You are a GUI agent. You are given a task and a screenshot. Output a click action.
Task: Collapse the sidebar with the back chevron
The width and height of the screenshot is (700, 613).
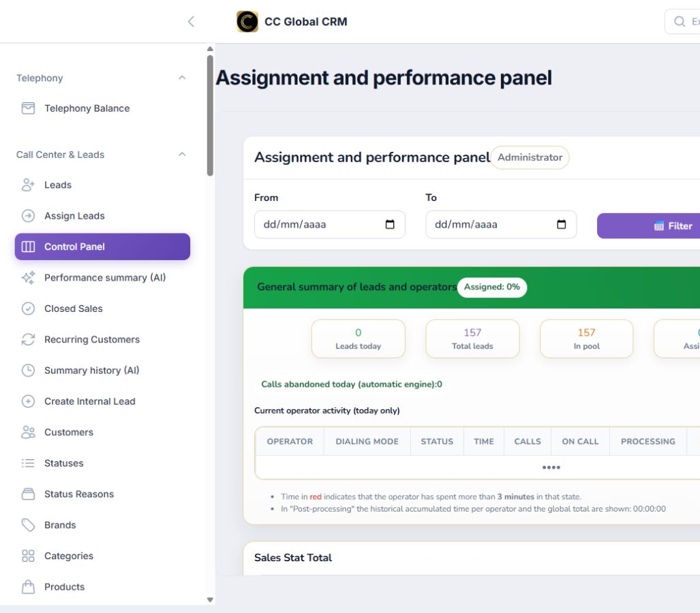pyautogui.click(x=191, y=21)
